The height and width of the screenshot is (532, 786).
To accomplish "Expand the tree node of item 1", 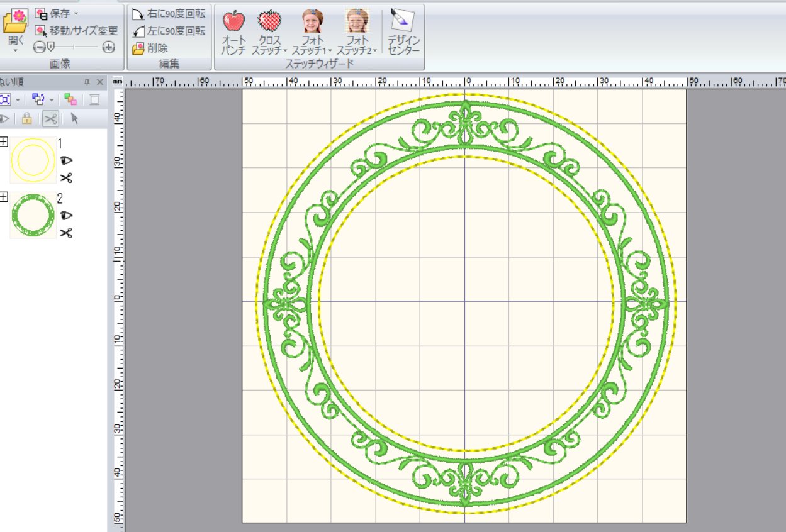I will [4, 142].
